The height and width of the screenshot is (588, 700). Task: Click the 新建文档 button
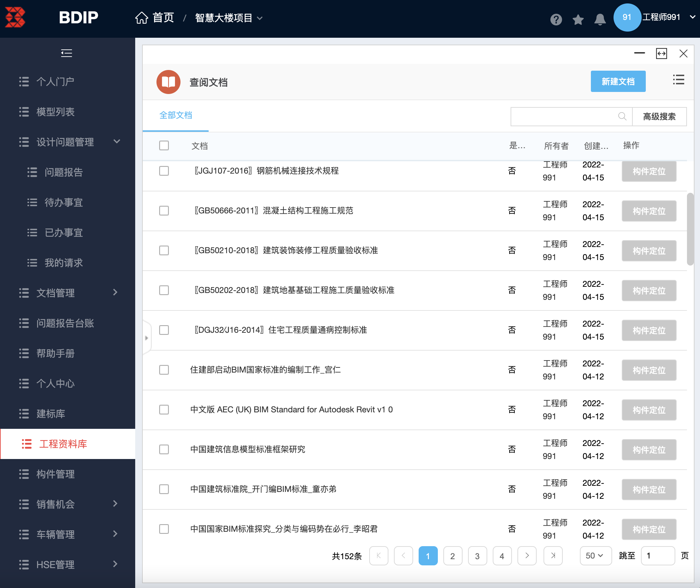618,81
